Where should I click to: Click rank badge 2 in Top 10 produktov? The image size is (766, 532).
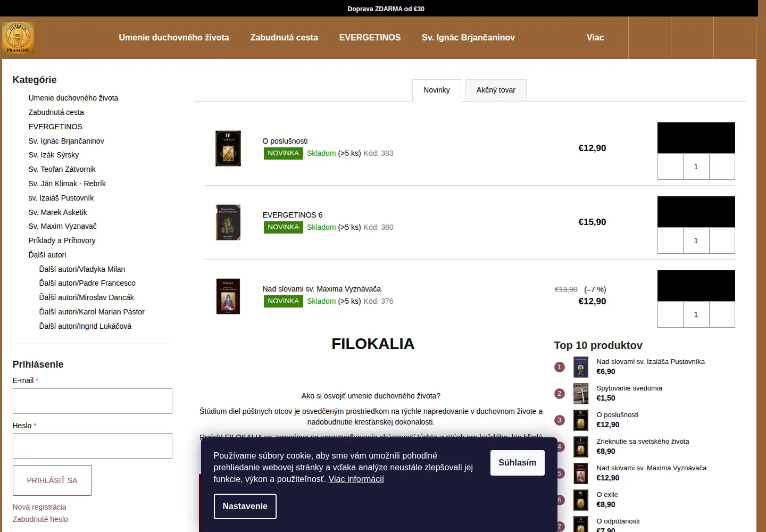[x=560, y=394]
